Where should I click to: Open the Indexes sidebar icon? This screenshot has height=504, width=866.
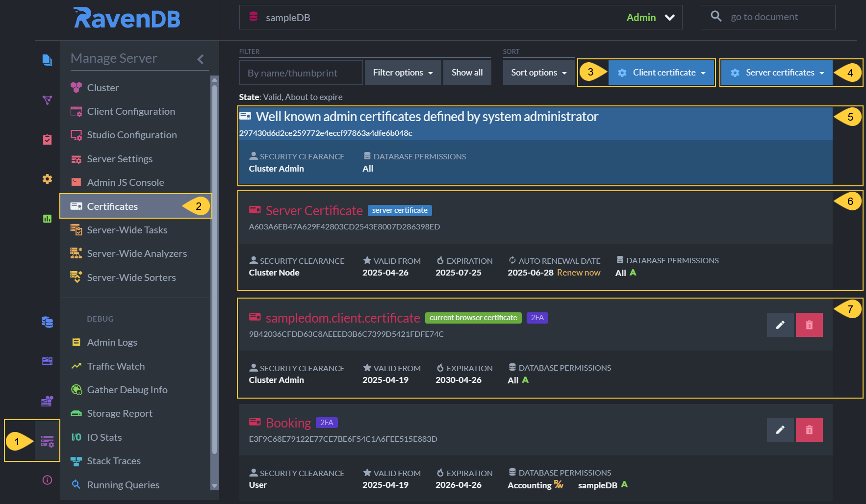pos(47,100)
